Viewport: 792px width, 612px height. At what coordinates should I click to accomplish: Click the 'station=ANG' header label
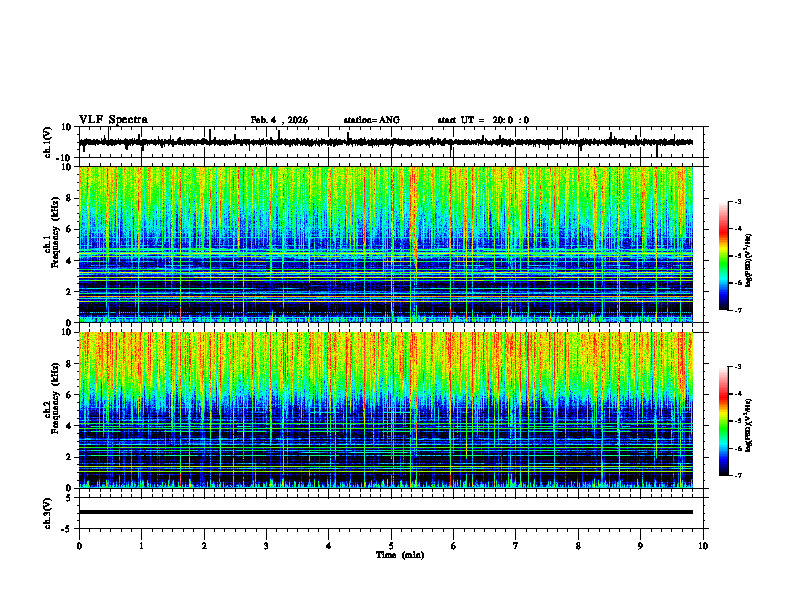click(372, 120)
